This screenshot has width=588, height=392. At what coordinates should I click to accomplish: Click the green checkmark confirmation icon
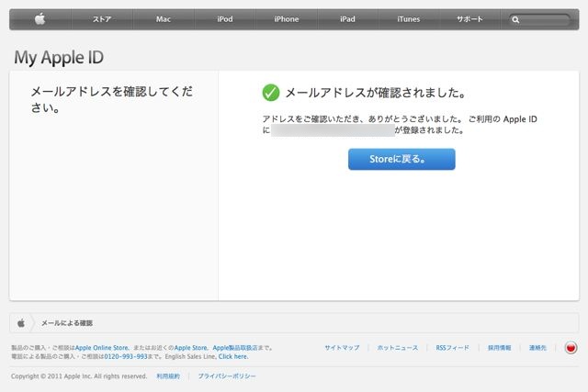[x=271, y=93]
